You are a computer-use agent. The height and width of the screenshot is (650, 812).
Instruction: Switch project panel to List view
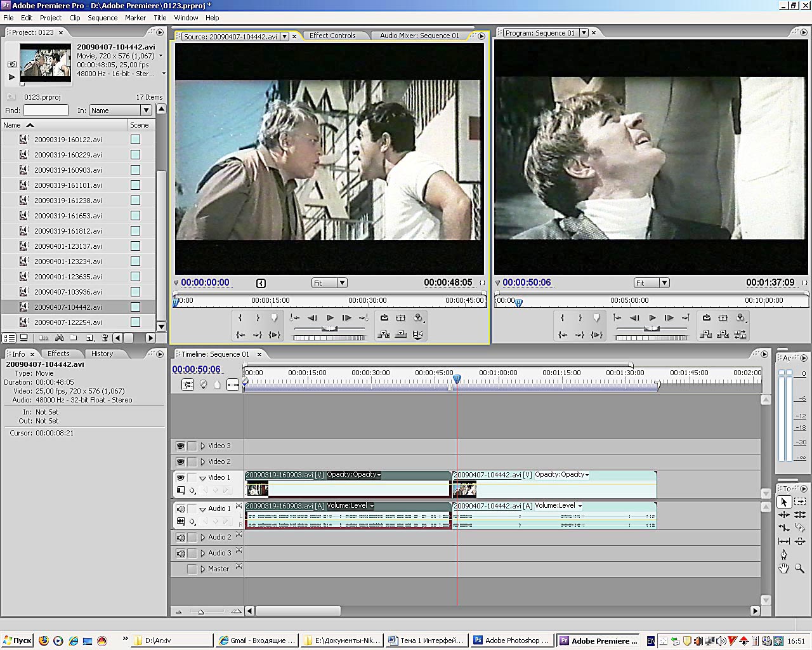pyautogui.click(x=10, y=338)
